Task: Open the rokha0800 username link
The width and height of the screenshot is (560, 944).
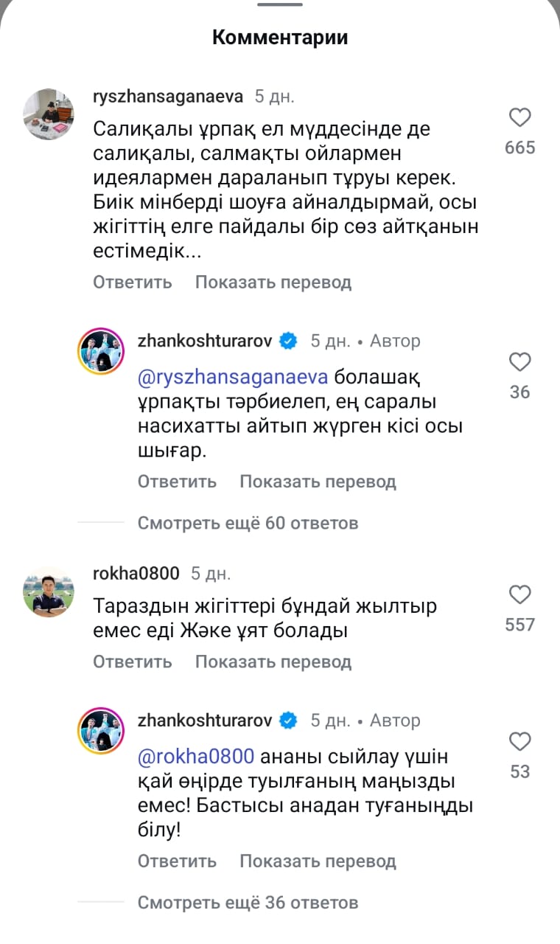Action: pos(136,573)
